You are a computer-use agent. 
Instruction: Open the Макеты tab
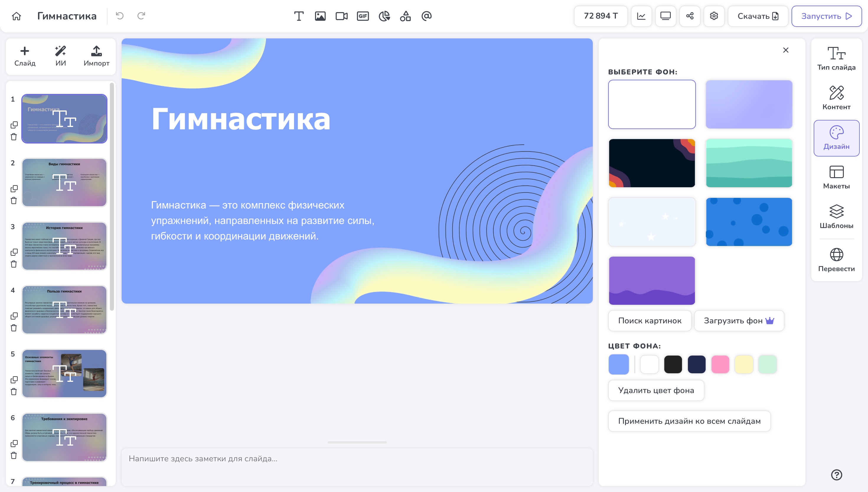pyautogui.click(x=836, y=177)
